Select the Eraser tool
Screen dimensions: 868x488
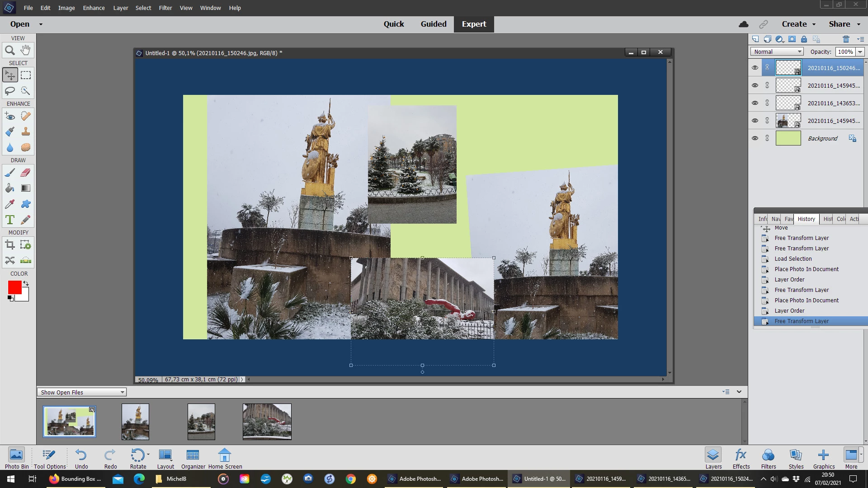coord(26,173)
